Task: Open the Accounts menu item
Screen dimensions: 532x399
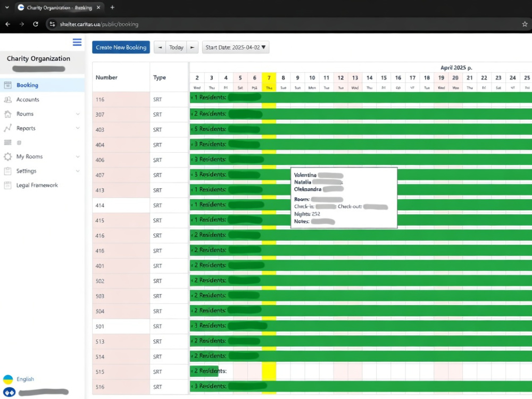Action: (42, 99)
